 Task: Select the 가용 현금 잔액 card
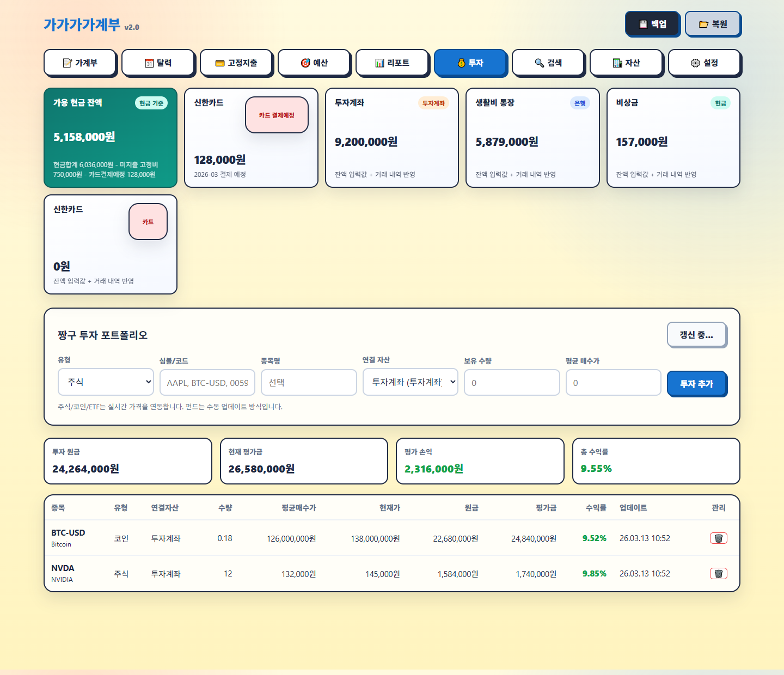(111, 138)
